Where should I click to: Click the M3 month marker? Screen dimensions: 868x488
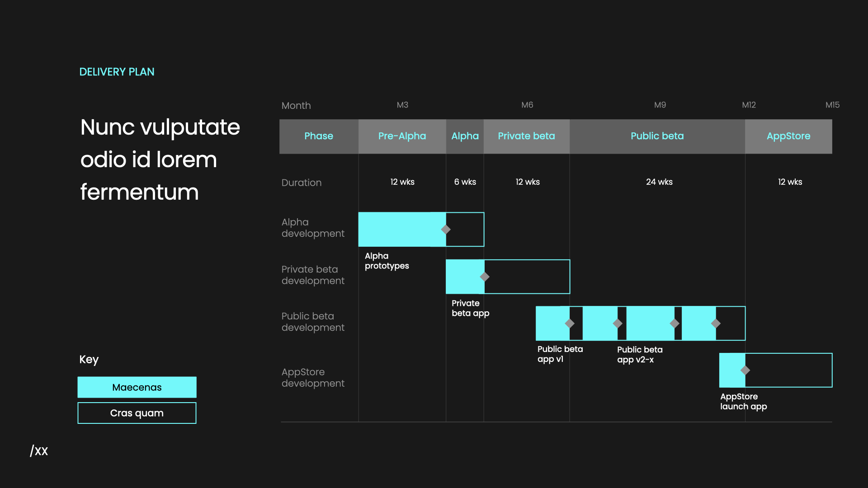click(402, 105)
